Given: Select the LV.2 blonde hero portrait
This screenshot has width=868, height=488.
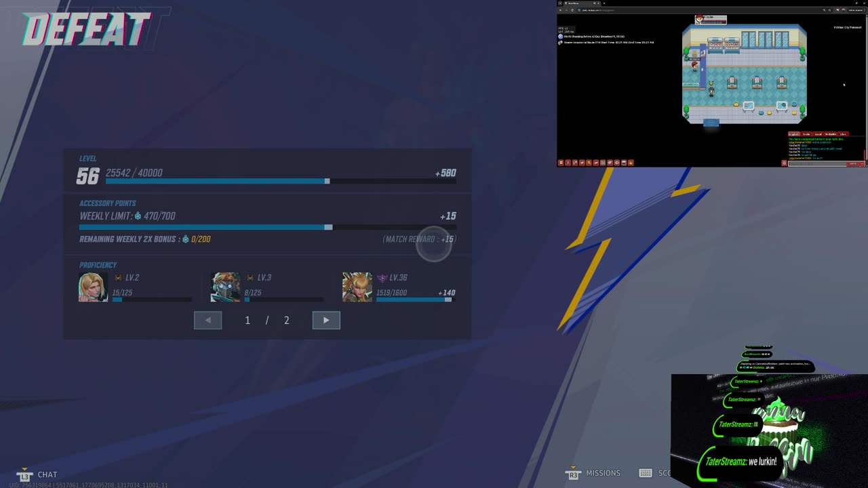Looking at the screenshot, I should 94,287.
